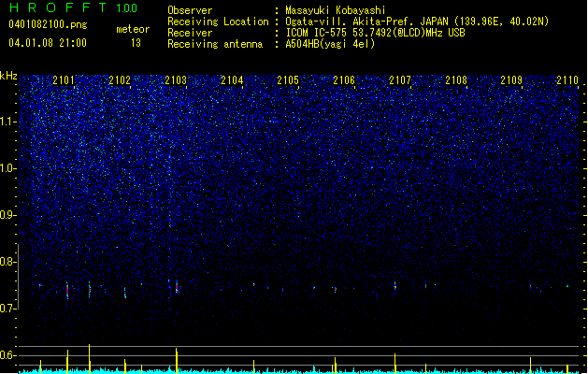Click the 2109 time marker

coord(511,80)
